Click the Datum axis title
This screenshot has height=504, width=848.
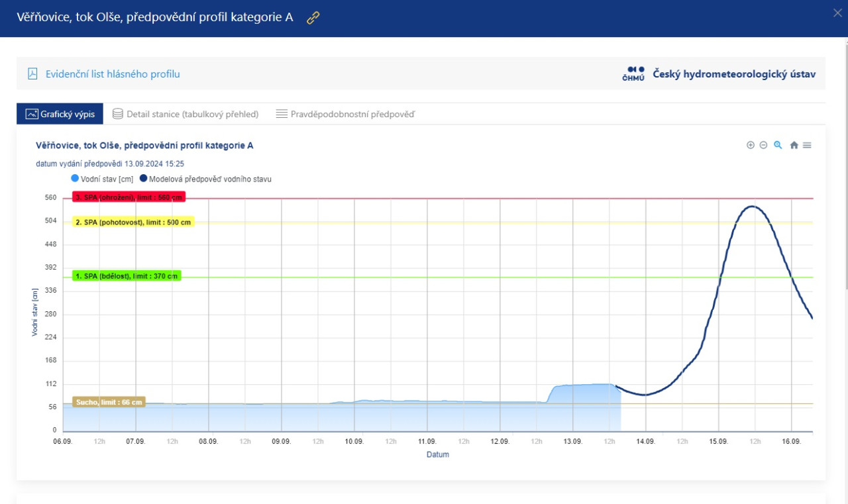[x=437, y=454]
